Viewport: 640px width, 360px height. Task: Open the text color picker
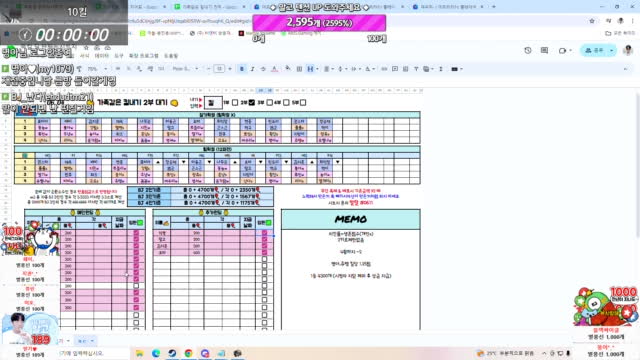274,69
